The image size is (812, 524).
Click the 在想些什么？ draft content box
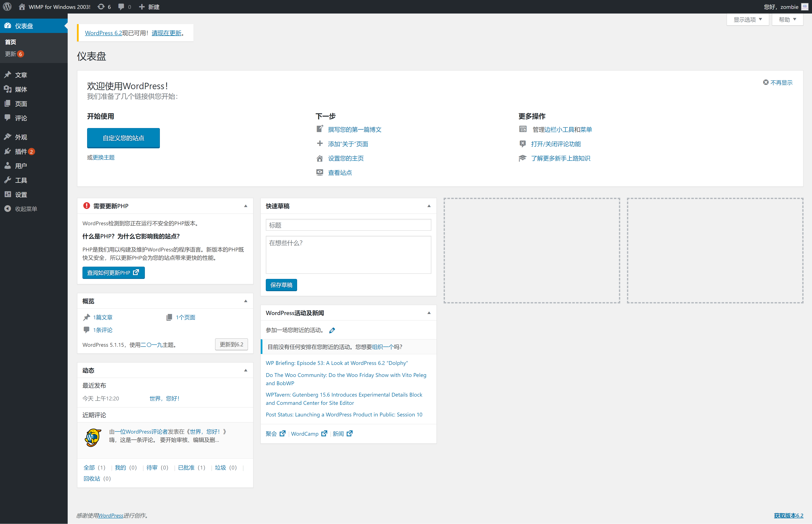point(348,255)
